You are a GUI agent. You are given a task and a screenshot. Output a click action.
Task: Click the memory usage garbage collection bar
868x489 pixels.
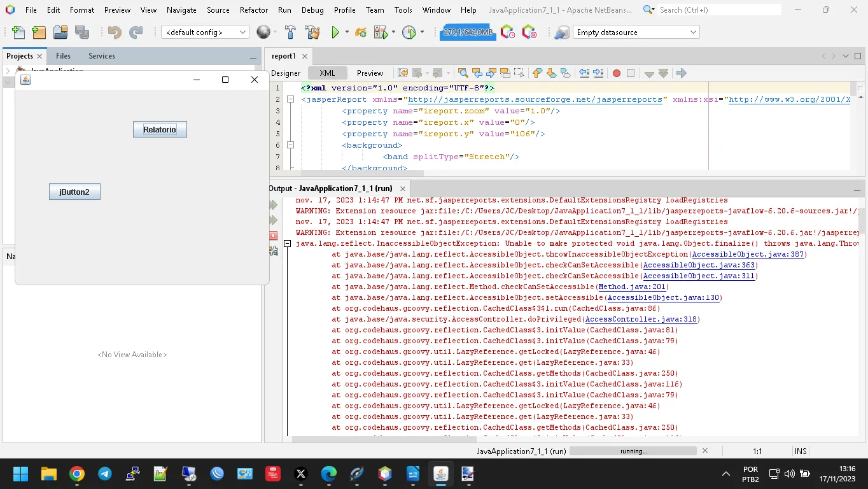pos(468,32)
